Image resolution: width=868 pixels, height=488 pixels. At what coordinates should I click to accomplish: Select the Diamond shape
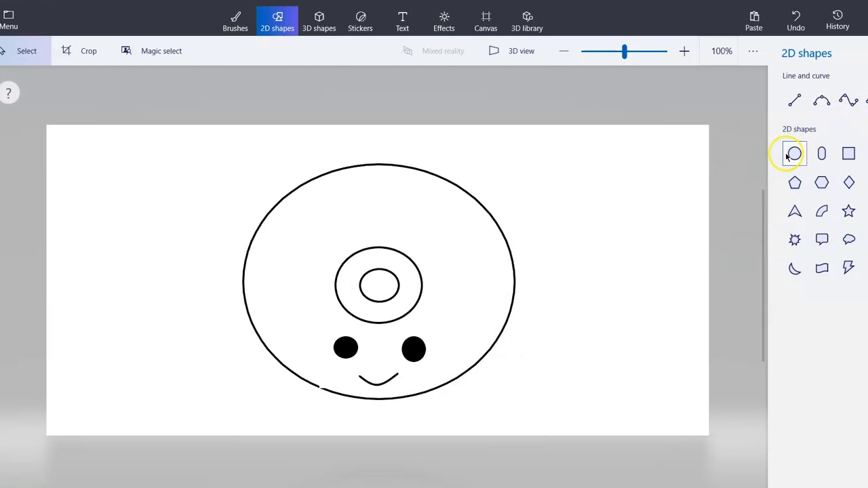pyautogui.click(x=849, y=182)
